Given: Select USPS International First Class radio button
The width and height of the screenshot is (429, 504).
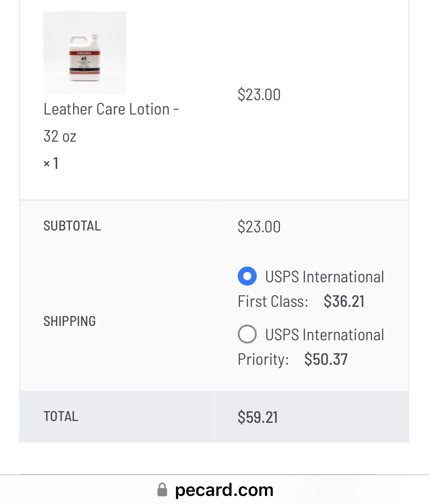Looking at the screenshot, I should pyautogui.click(x=247, y=276).
